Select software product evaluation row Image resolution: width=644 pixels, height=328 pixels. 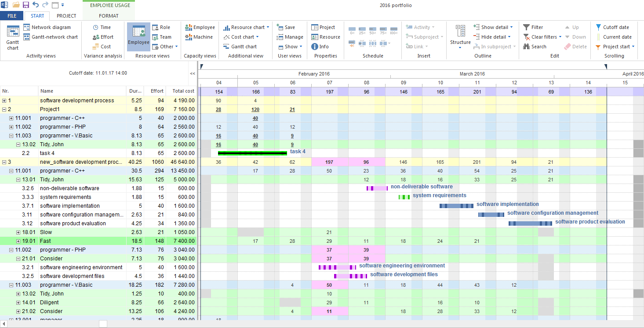97,223
